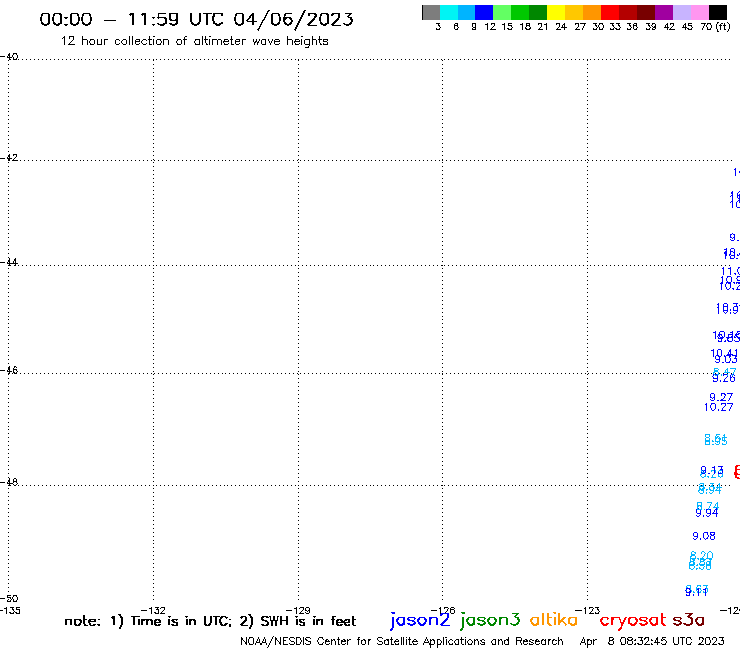Viewport: 740px width, 650px height.
Task: Click the wave height value '9.26'
Action: (724, 379)
